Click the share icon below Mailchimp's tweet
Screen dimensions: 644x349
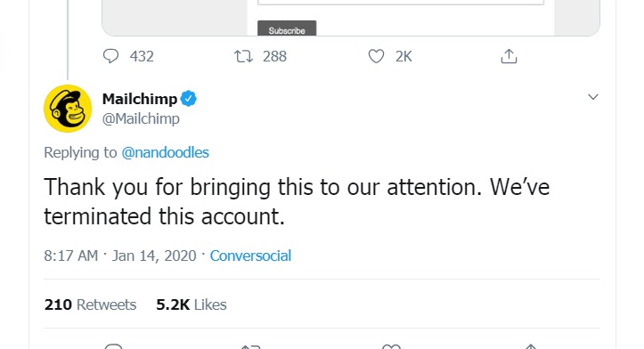click(530, 346)
